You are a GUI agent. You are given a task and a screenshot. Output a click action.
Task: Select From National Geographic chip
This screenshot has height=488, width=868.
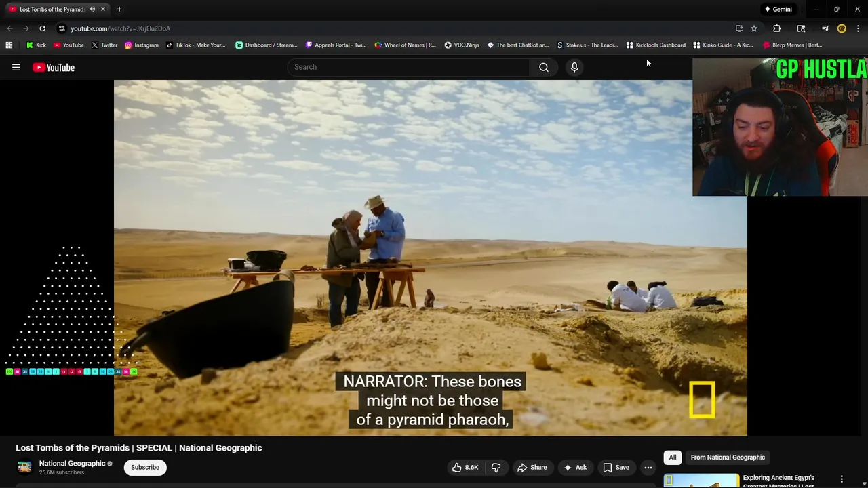point(728,457)
